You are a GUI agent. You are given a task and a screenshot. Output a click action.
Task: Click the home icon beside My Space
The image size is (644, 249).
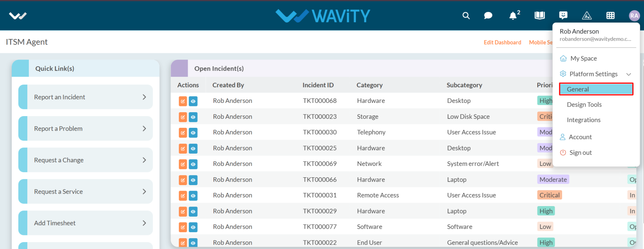[563, 58]
